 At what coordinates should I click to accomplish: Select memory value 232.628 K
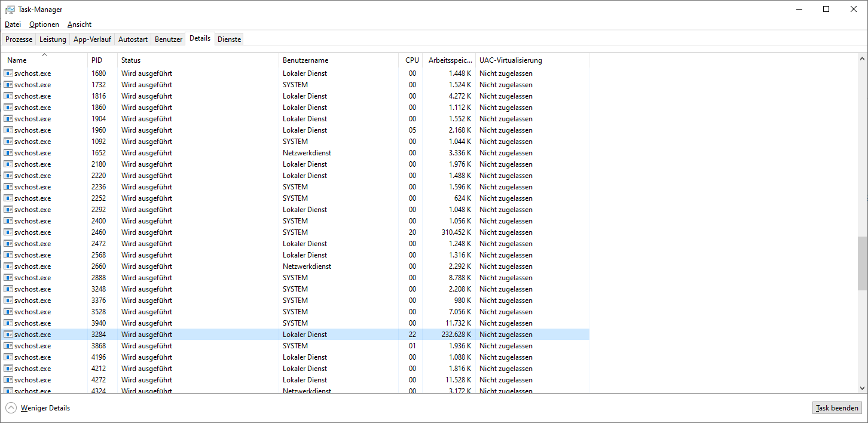pyautogui.click(x=458, y=335)
